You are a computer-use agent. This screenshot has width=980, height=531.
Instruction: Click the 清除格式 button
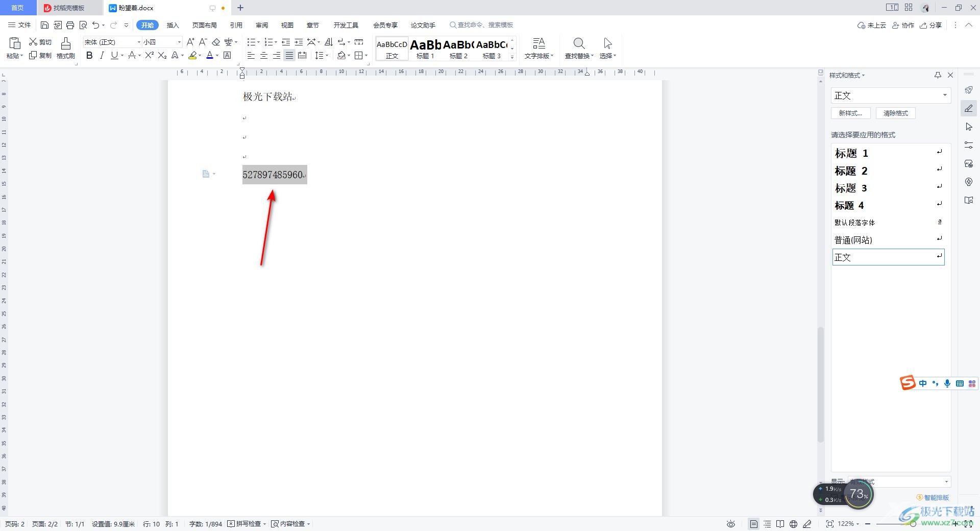tap(896, 113)
